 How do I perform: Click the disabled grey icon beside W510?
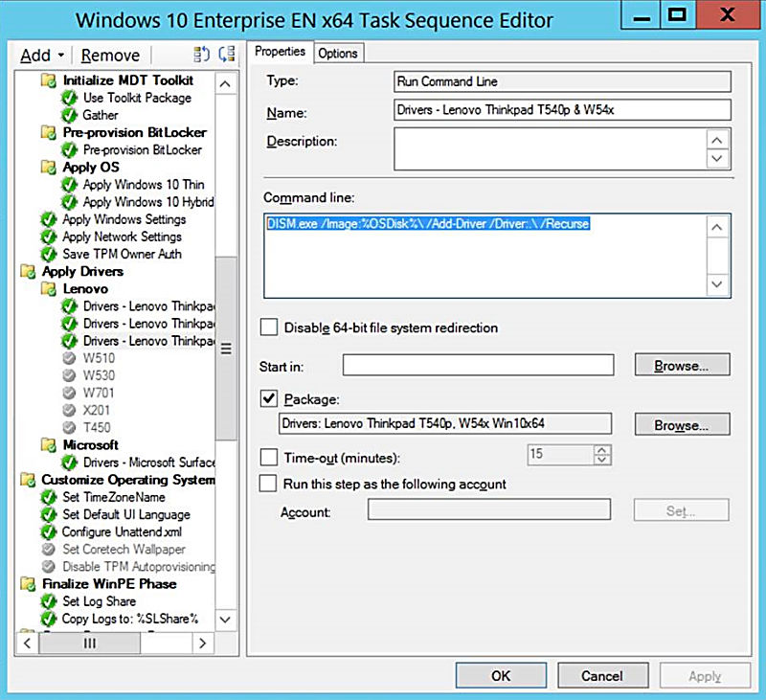(x=69, y=358)
